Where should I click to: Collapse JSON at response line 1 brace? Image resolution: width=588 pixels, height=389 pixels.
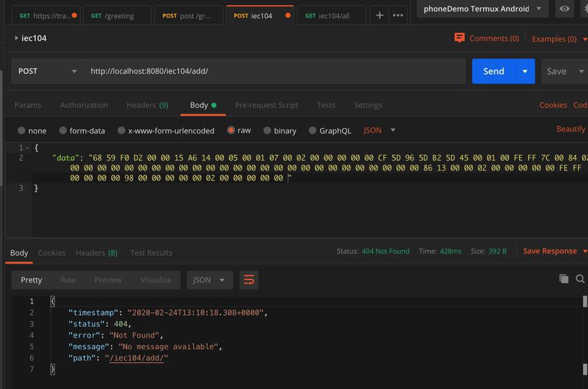pyautogui.click(x=52, y=301)
